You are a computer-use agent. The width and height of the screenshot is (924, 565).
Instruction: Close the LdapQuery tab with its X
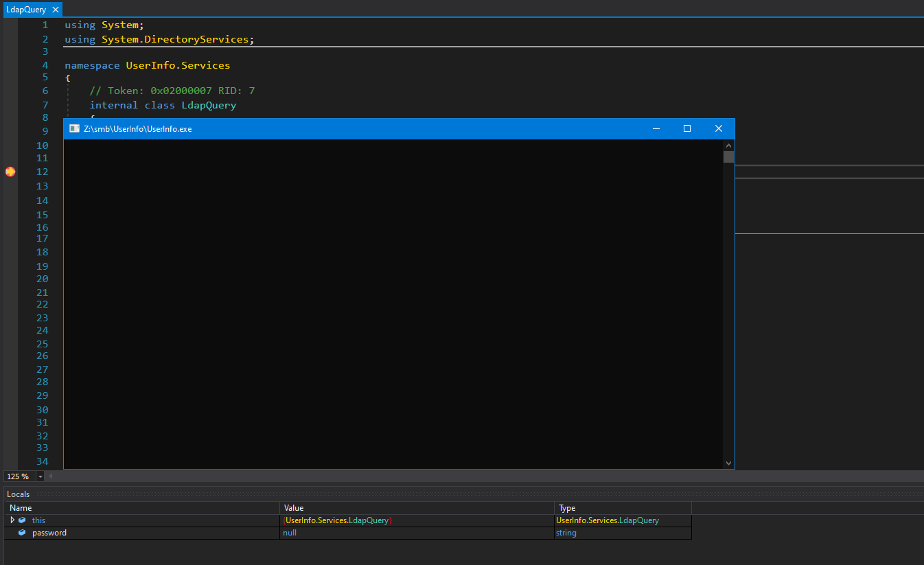56,10
